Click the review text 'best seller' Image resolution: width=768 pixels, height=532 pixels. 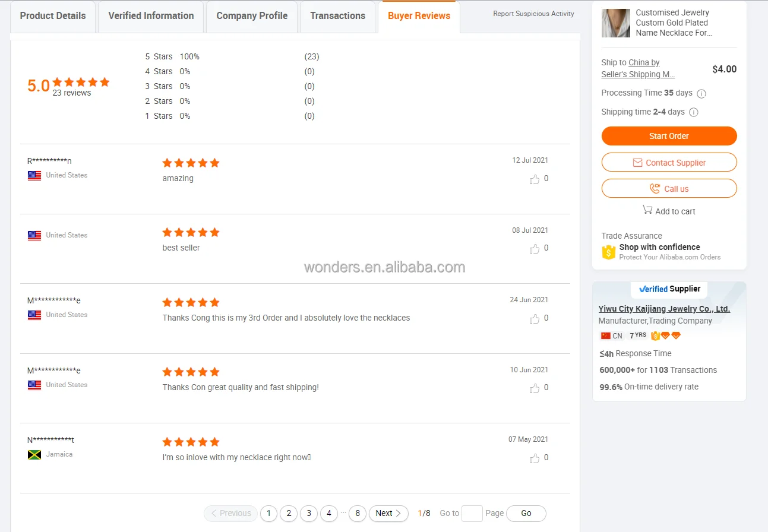[181, 248]
